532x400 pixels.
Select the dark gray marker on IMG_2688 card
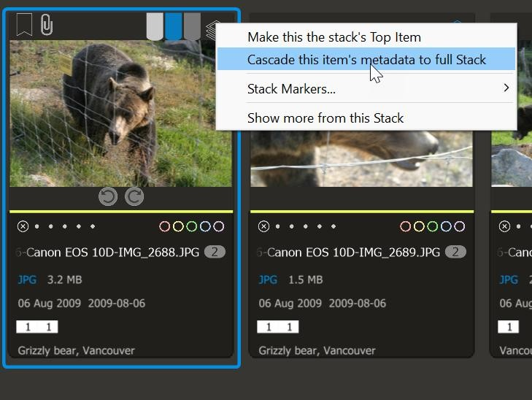tap(192, 26)
